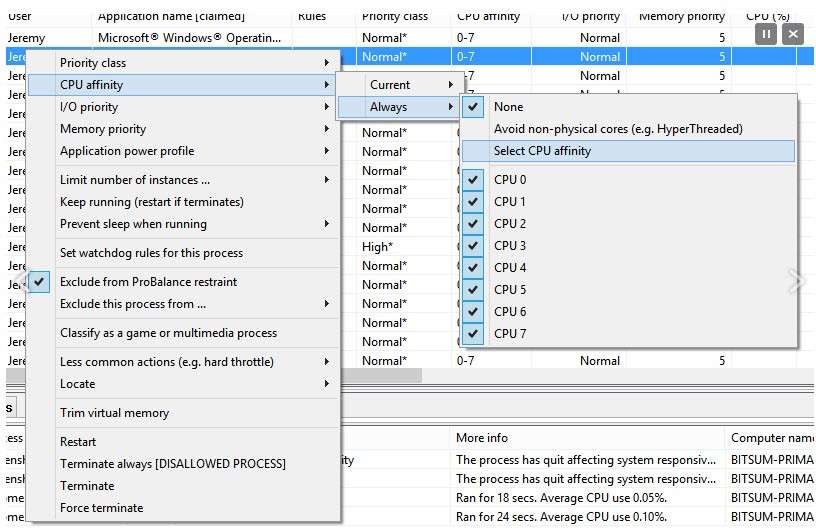816x531 pixels.
Task: Uncheck CPU 7 in affinity list
Action: click(473, 333)
